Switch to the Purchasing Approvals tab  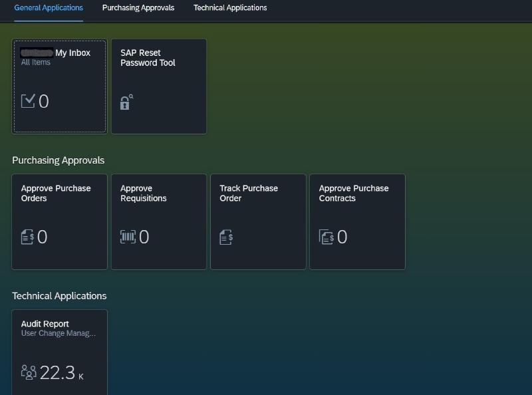(138, 8)
